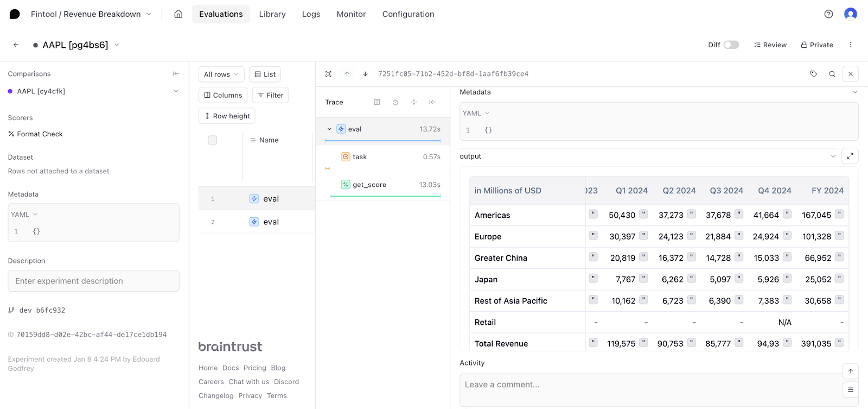868x409 pixels.
Task: Open the YAML format dropdown in Metadata
Action: pyautogui.click(x=476, y=113)
